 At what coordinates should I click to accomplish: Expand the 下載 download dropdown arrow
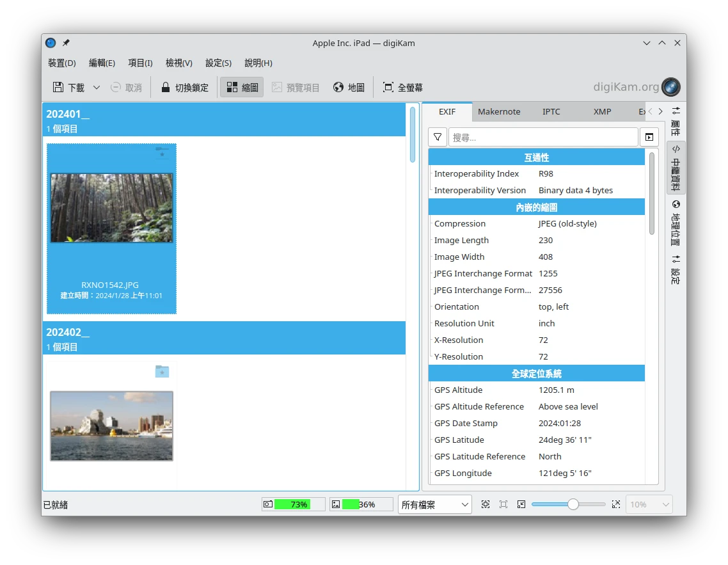click(97, 87)
